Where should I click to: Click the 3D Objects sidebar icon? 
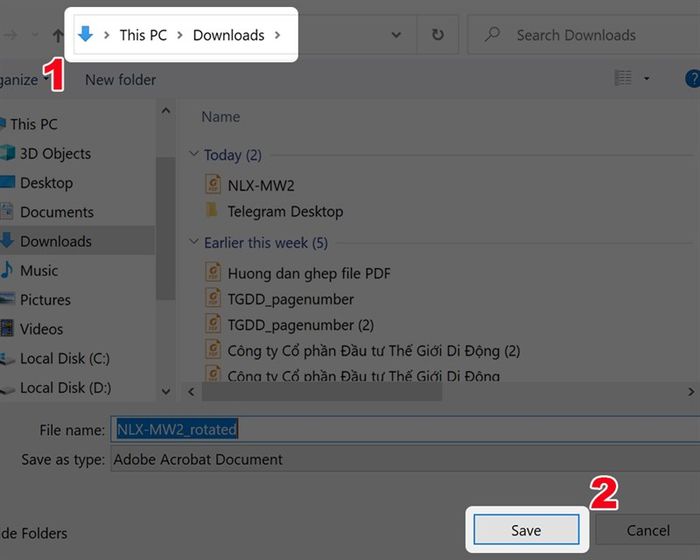tap(8, 154)
